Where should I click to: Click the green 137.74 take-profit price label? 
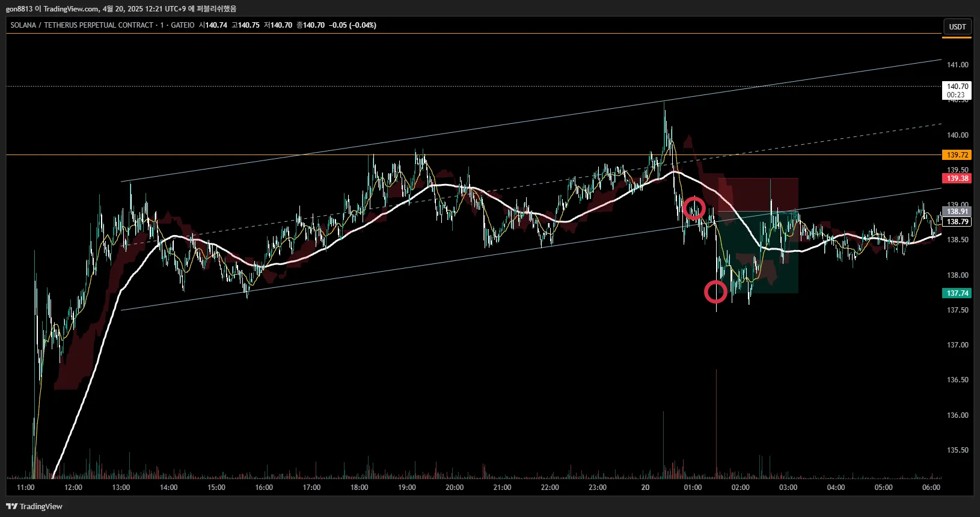click(957, 293)
